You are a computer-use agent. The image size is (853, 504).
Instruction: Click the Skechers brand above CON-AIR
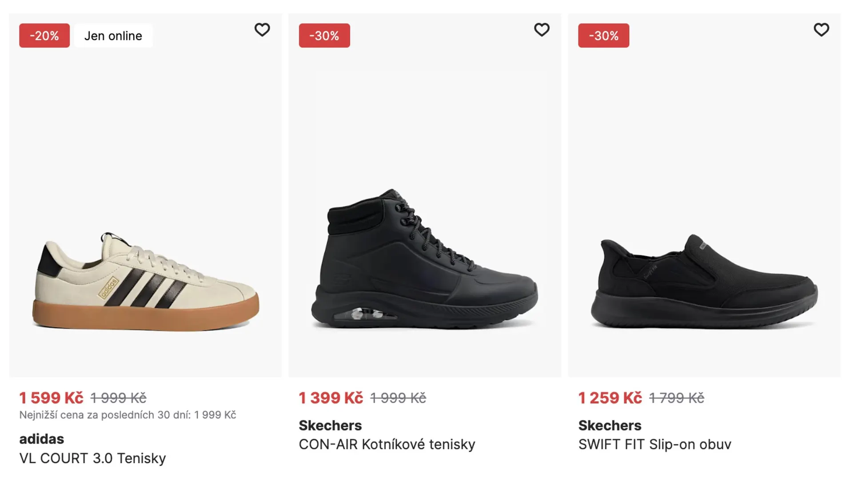(330, 425)
